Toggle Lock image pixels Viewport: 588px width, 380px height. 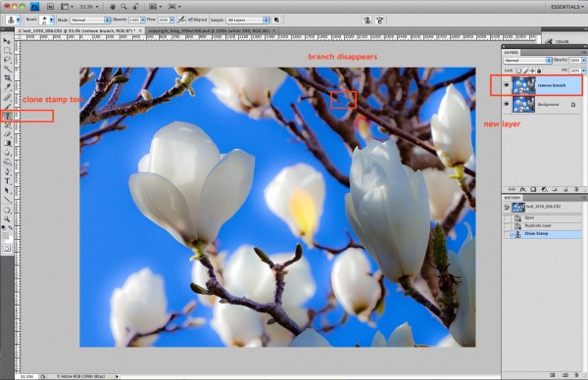point(526,71)
